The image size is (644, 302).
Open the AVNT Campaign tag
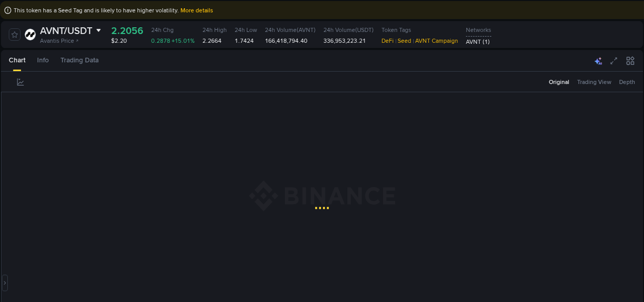[436, 41]
